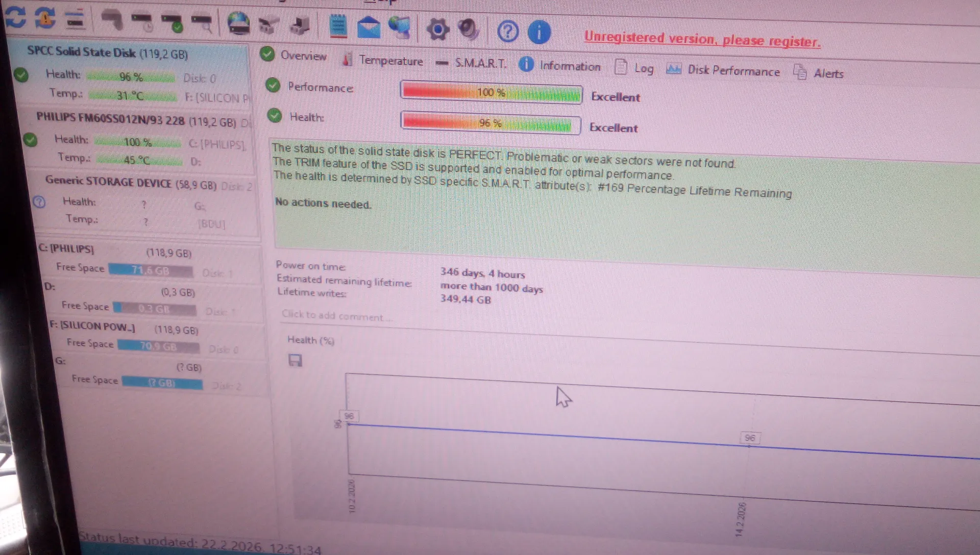Click the disk with magnifier icon
The width and height of the screenshot is (980, 555).
point(202,23)
